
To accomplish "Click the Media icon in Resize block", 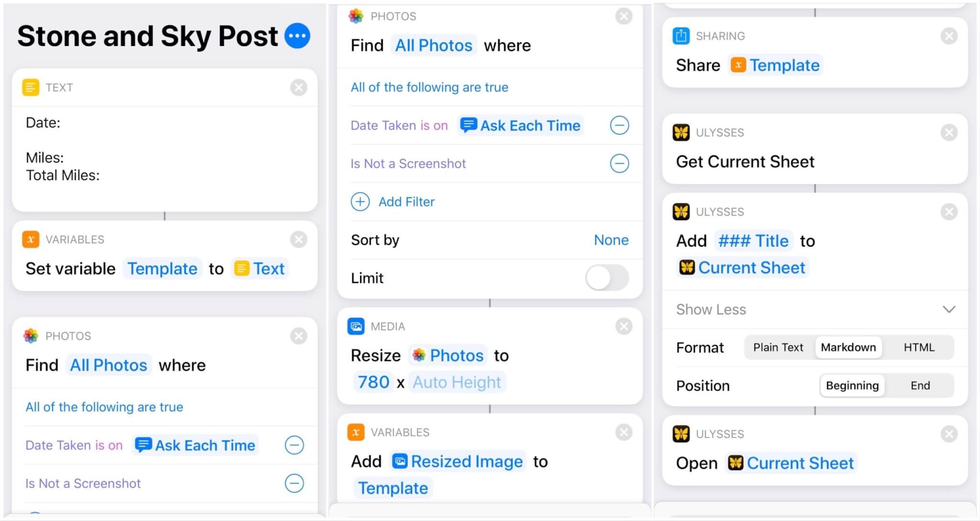I will point(358,325).
